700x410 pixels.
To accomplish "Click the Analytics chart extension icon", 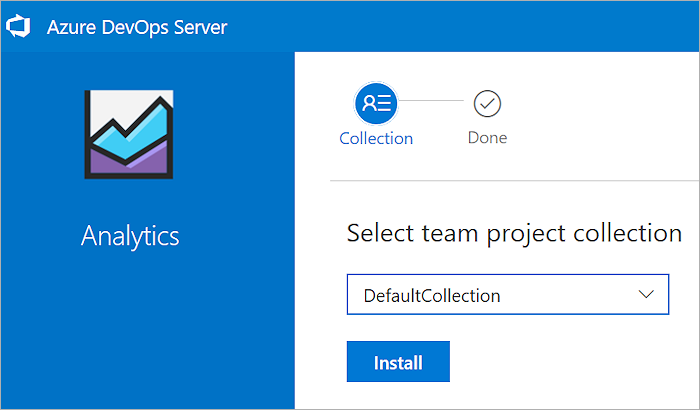I will [129, 134].
